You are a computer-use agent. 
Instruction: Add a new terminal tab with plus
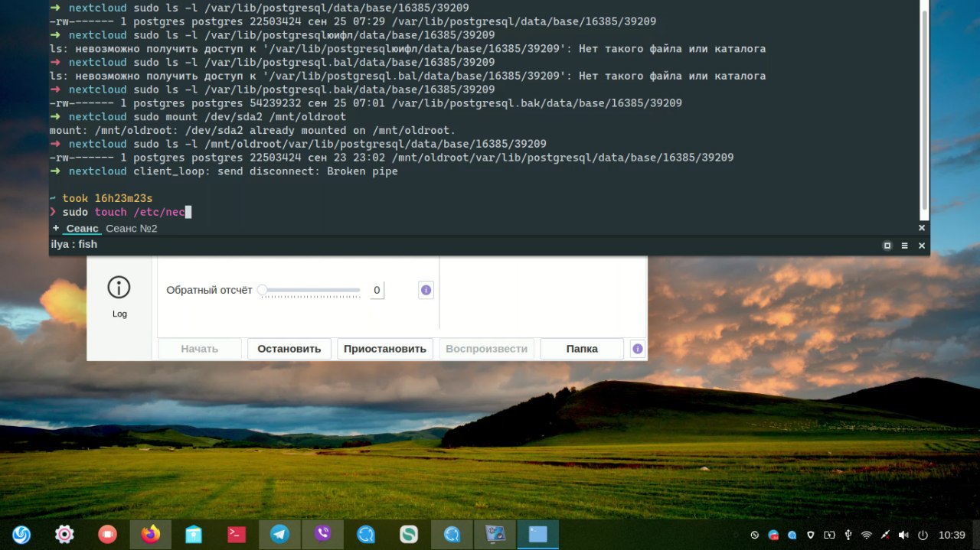56,228
